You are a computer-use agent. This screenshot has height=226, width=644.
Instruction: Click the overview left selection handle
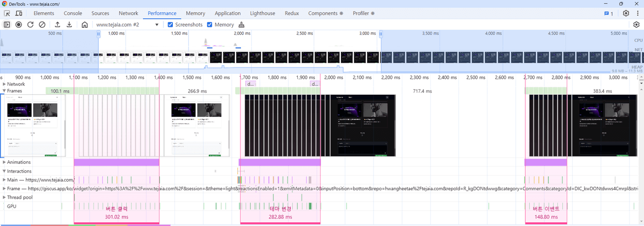[x=99, y=34]
